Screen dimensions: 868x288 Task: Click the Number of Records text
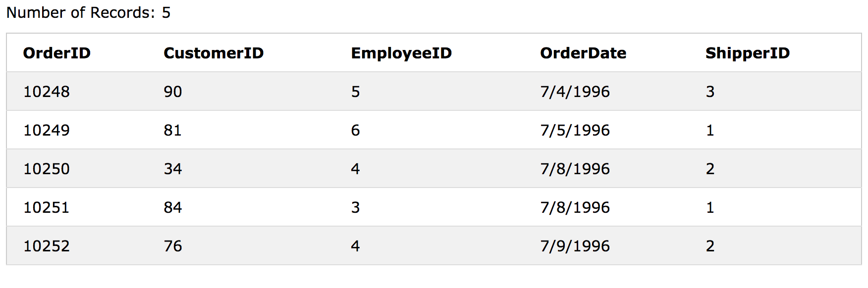89,12
